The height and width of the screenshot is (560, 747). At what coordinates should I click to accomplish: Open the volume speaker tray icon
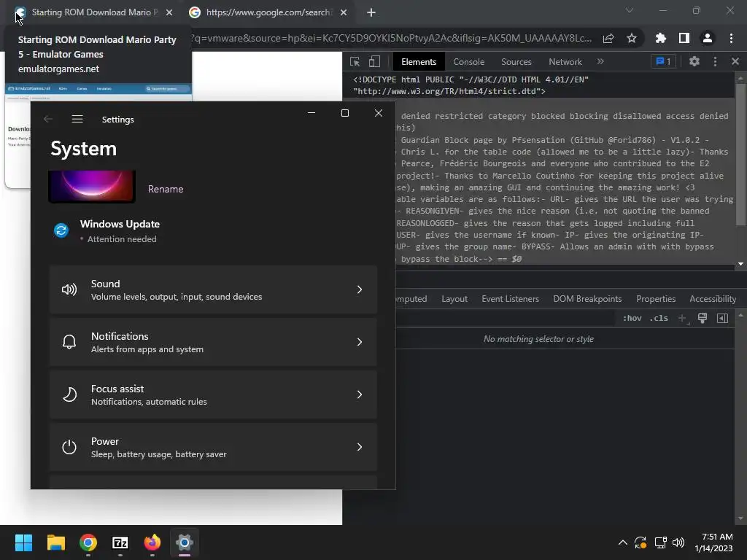tap(678, 542)
